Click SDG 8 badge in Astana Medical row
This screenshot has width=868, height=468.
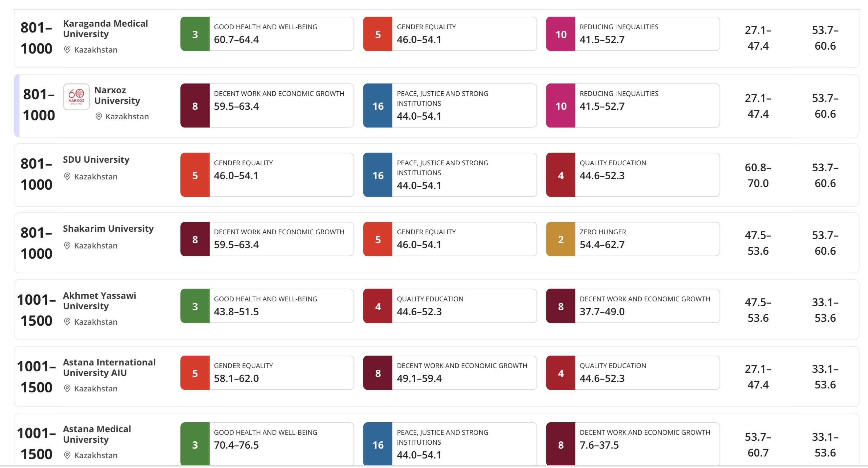[561, 444]
